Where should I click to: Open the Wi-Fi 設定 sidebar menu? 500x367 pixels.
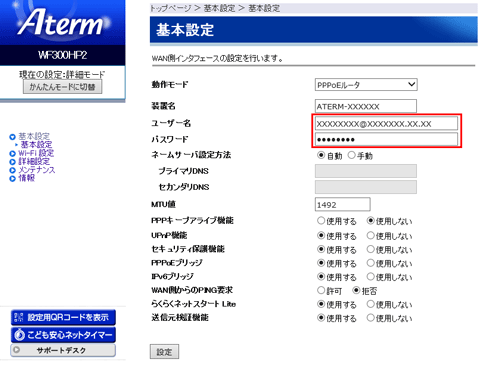tap(36, 153)
